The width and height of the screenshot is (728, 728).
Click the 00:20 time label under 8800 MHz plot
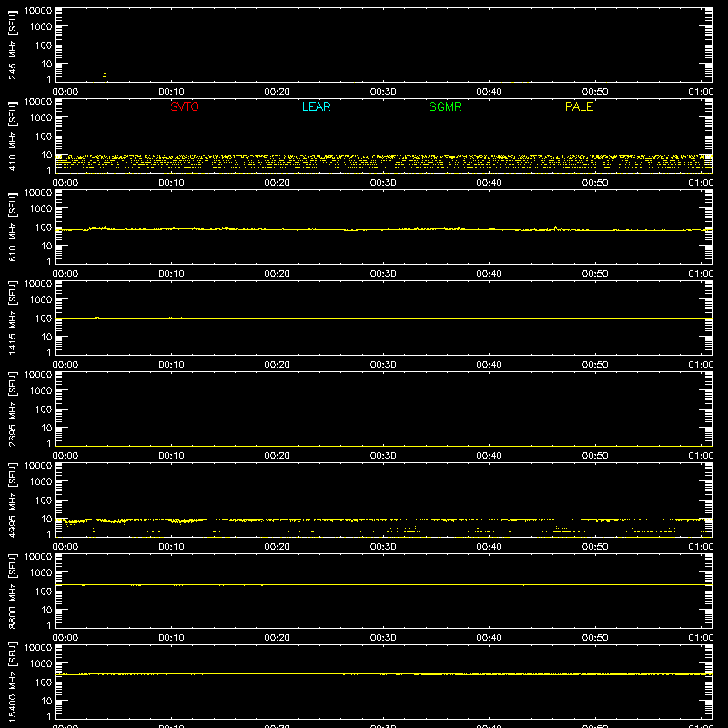coord(278,638)
